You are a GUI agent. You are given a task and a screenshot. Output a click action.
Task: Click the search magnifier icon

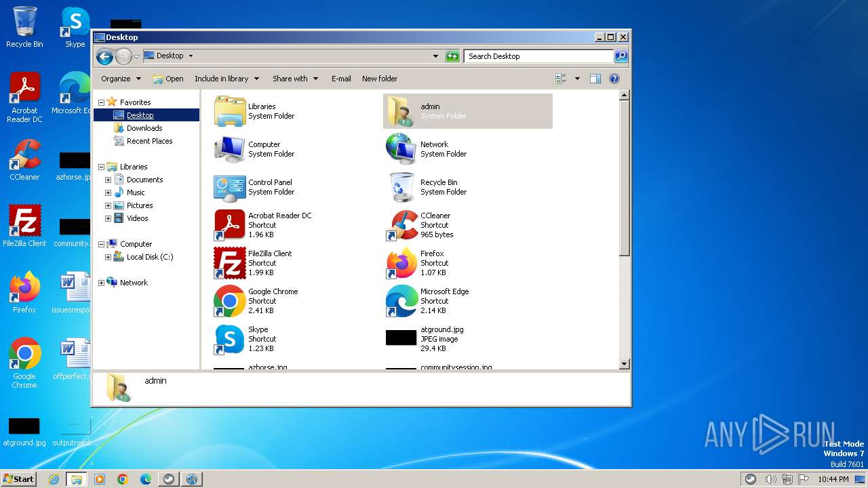620,56
